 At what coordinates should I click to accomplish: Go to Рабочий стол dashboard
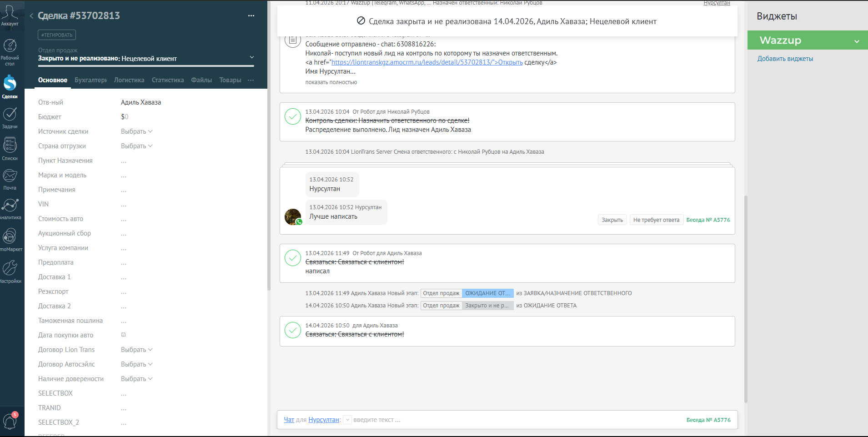pos(10,52)
